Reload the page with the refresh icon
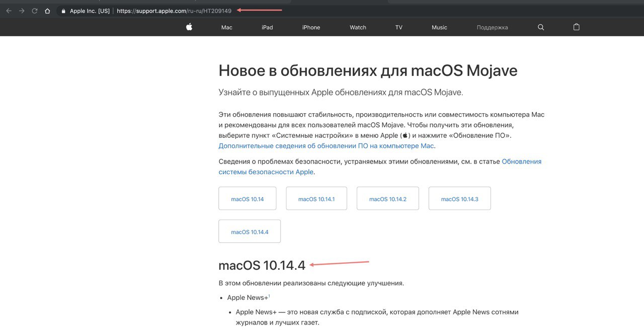The image size is (644, 330). coord(35,11)
